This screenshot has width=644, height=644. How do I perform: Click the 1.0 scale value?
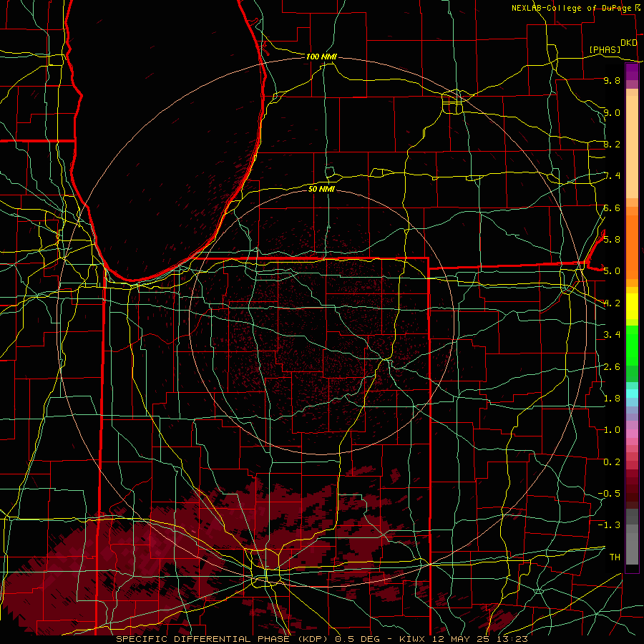click(612, 430)
